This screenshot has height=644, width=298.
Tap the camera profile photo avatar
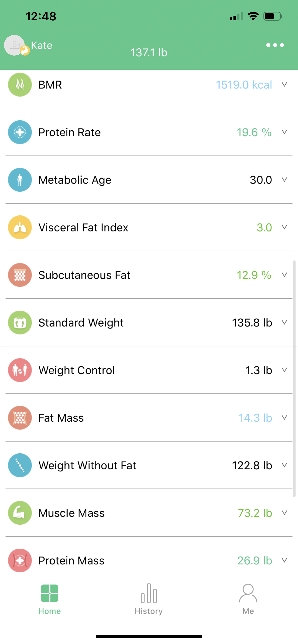(x=15, y=45)
